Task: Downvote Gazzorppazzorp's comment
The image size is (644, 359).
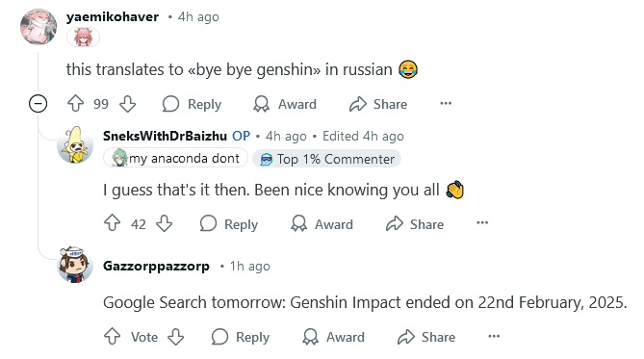Action: click(x=176, y=337)
